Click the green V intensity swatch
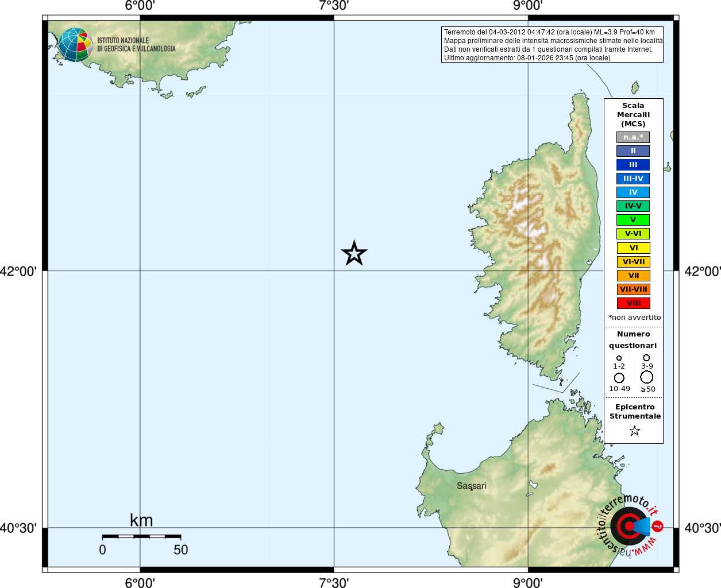The height and width of the screenshot is (588, 721). pyautogui.click(x=633, y=220)
